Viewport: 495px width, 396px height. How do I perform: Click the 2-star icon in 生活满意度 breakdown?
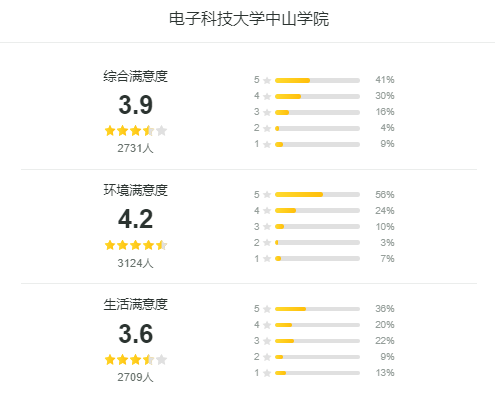coord(267,357)
